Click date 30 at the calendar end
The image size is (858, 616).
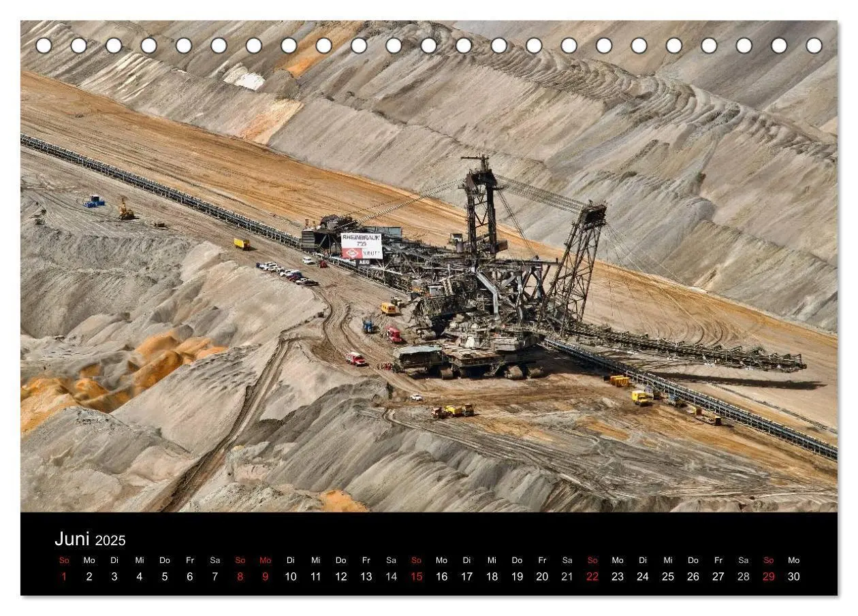click(x=793, y=577)
